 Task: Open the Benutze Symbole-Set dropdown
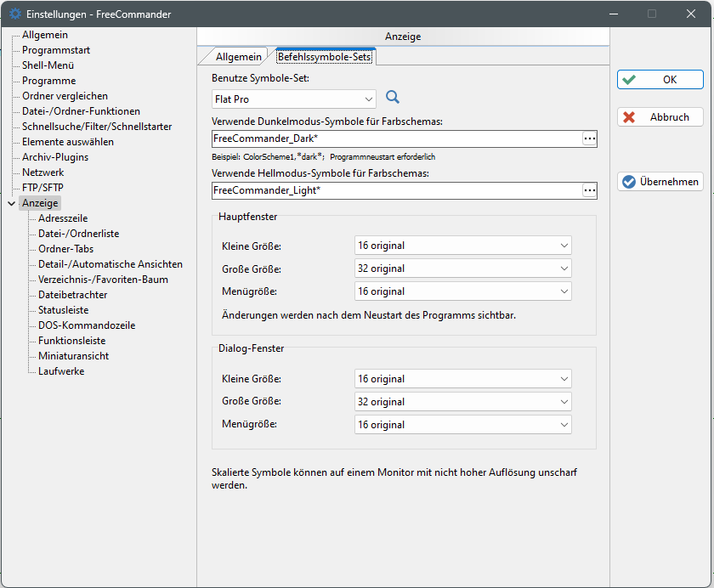294,99
